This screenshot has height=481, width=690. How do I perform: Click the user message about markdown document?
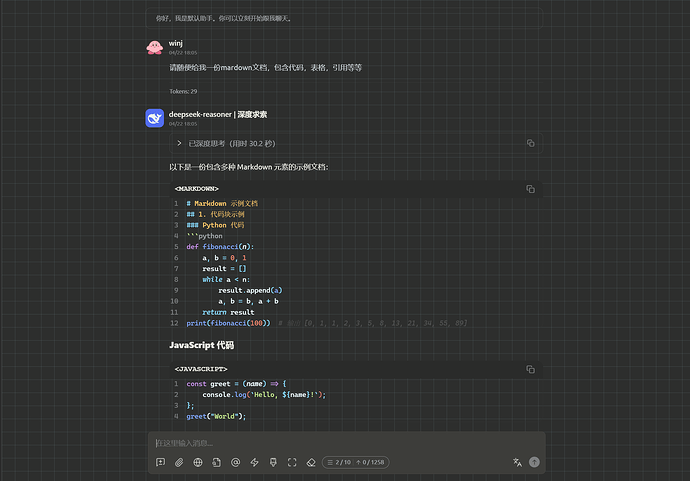pos(265,67)
